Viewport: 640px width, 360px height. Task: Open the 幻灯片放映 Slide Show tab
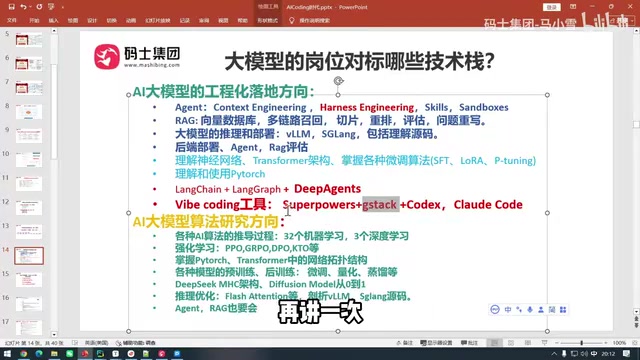click(158, 20)
